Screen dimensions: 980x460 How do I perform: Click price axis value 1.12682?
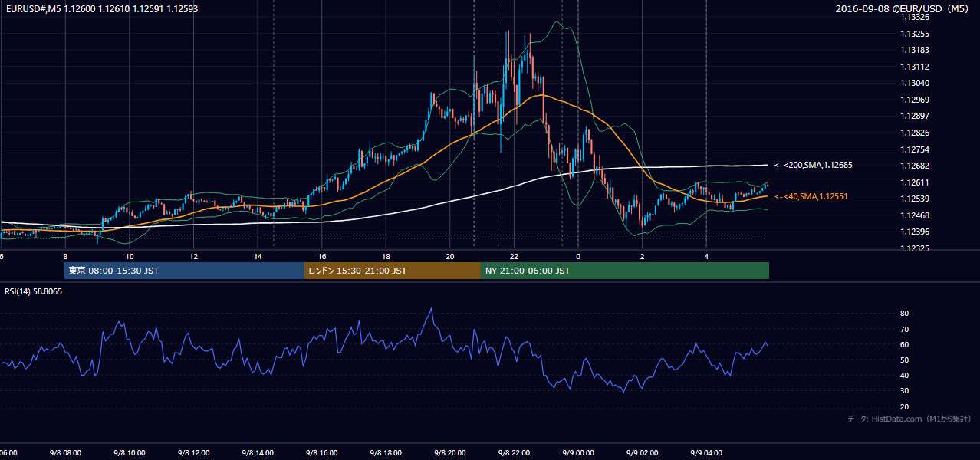coord(915,166)
